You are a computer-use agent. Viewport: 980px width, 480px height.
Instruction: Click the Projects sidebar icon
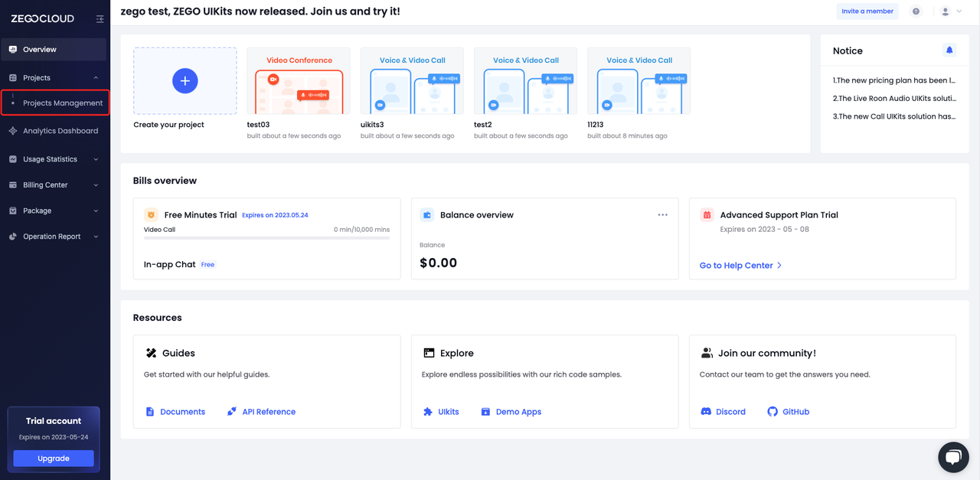[x=13, y=78]
